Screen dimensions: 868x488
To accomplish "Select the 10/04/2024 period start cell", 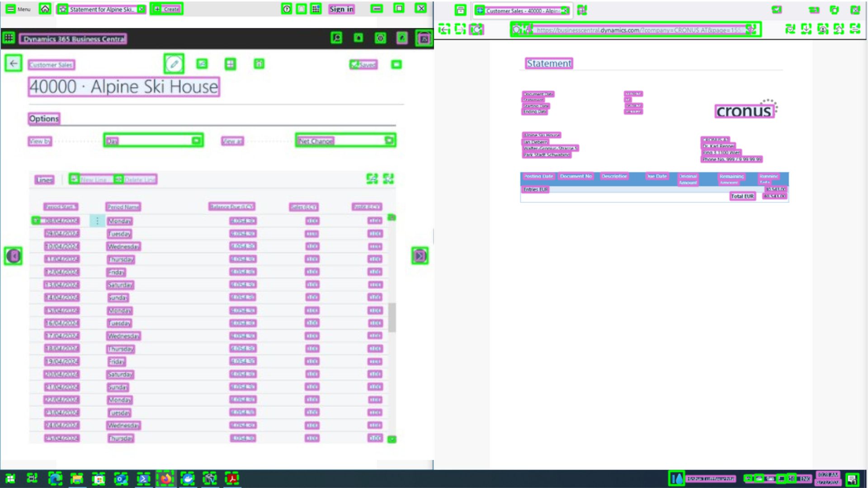I will point(62,246).
